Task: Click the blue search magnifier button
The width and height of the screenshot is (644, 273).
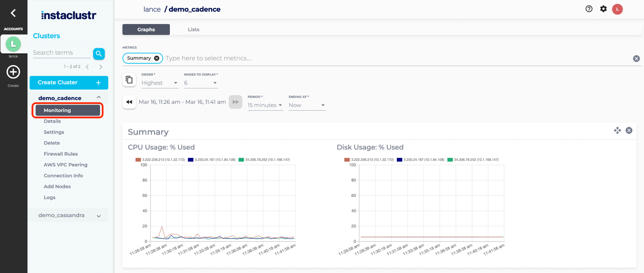Action: pos(99,54)
